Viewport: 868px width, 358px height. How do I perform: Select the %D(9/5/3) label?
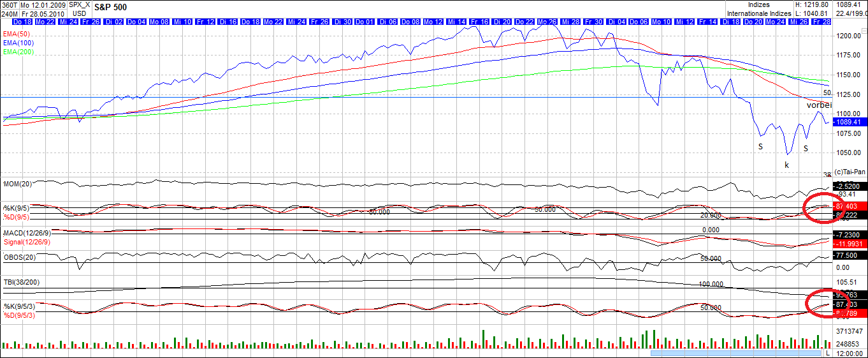pos(20,315)
